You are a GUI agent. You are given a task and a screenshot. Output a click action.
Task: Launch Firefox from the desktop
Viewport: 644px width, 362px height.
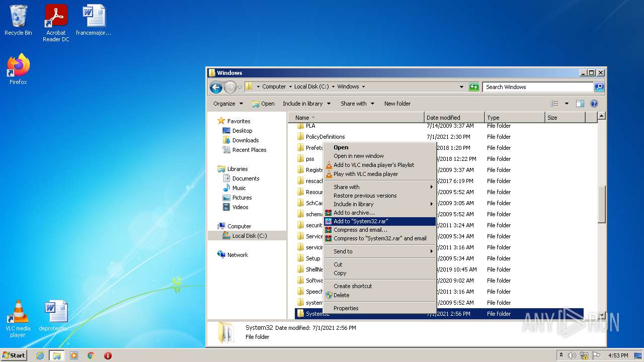pyautogui.click(x=18, y=69)
